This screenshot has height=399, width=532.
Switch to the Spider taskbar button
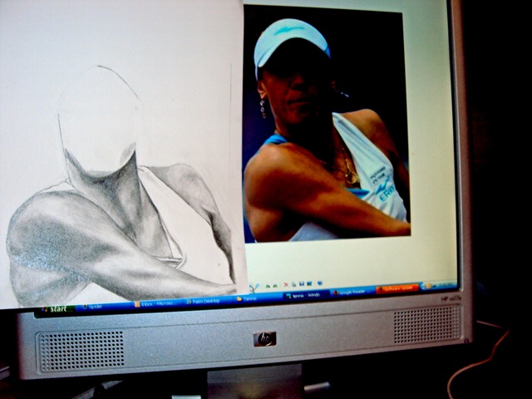[x=105, y=306]
